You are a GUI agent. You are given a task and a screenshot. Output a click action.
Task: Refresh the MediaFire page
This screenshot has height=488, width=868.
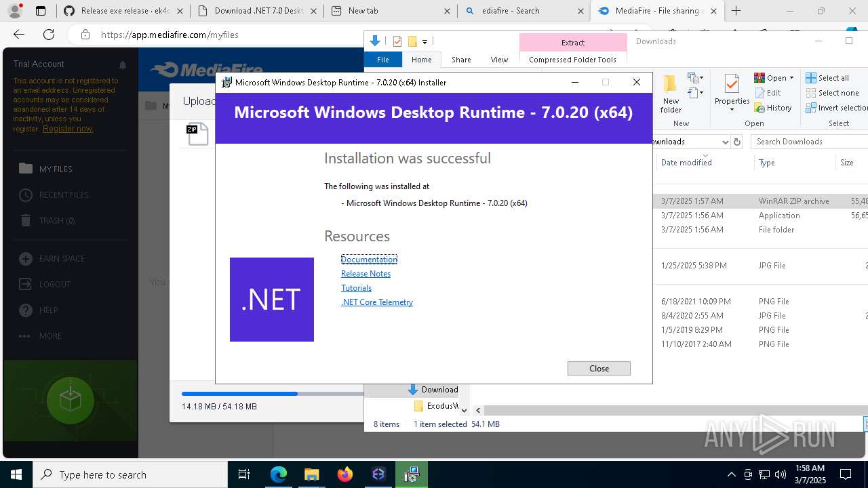[x=49, y=35]
